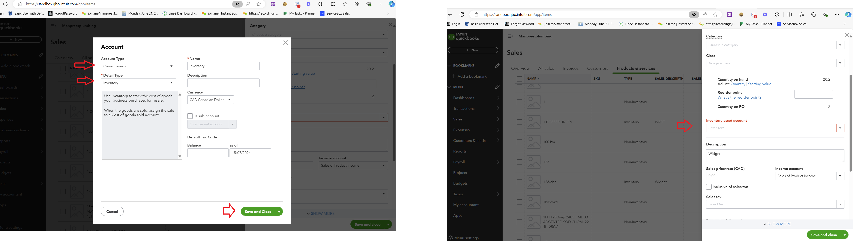Click the What's the reorder point? link
868x246 pixels.
point(739,98)
